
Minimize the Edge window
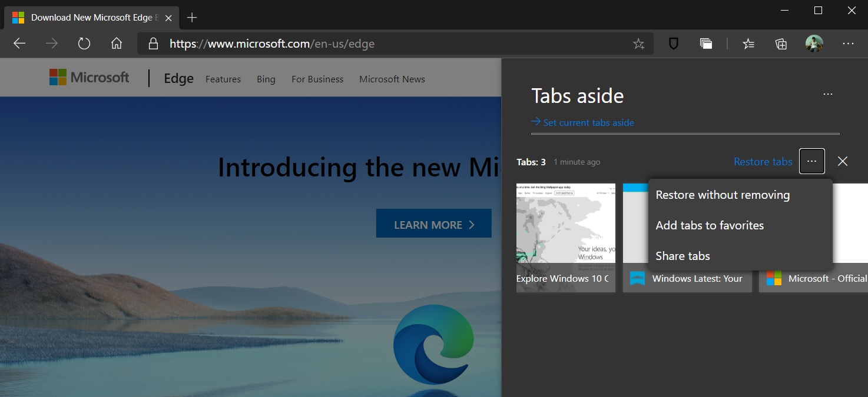pos(785,11)
